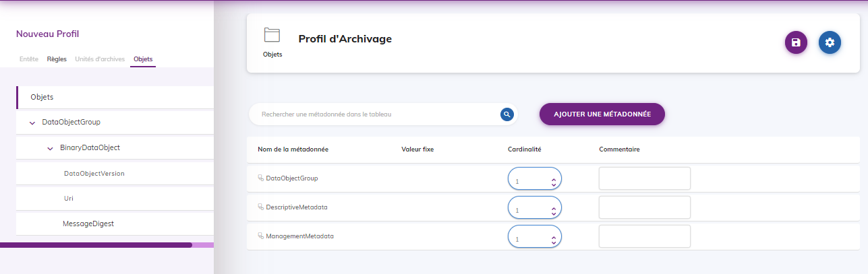This screenshot has height=274, width=868.
Task: Click the blue search magnifier icon
Action: (507, 114)
